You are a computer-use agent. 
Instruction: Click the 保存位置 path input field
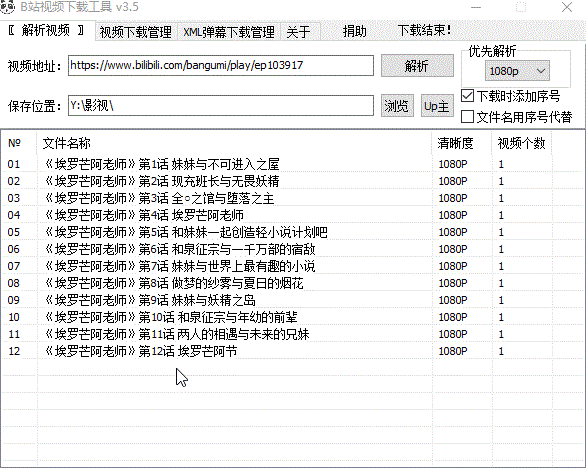click(x=221, y=105)
